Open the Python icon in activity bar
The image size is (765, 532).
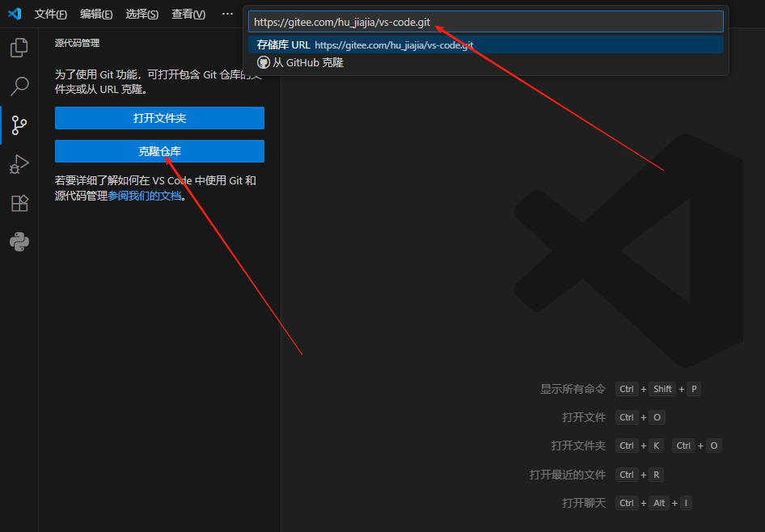click(x=19, y=242)
